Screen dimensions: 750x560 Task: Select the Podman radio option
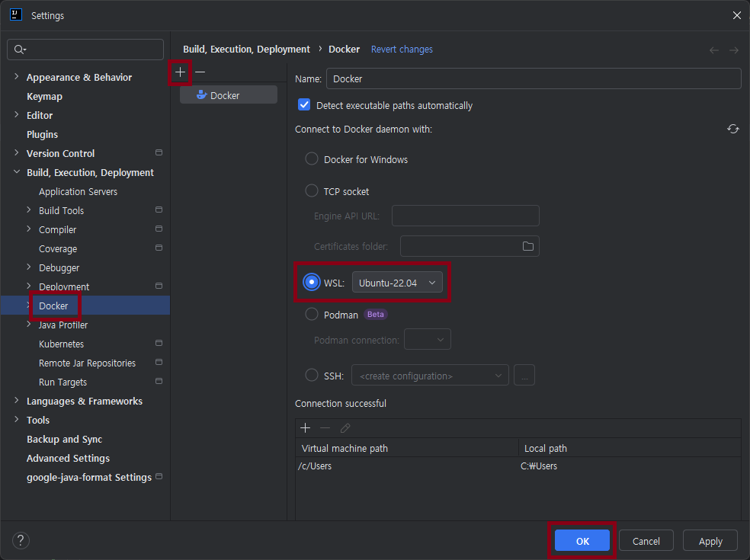(x=312, y=315)
